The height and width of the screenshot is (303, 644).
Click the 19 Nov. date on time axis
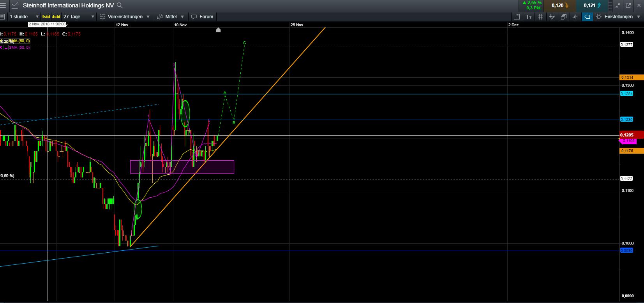pos(180,25)
